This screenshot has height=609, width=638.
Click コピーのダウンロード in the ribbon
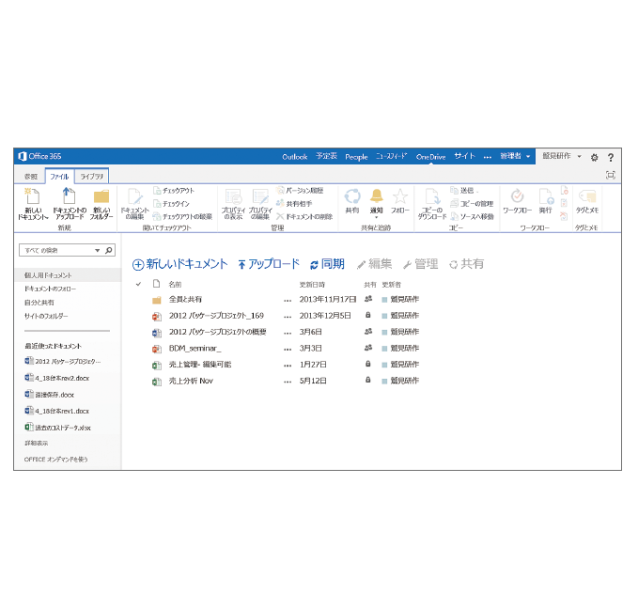point(432,203)
